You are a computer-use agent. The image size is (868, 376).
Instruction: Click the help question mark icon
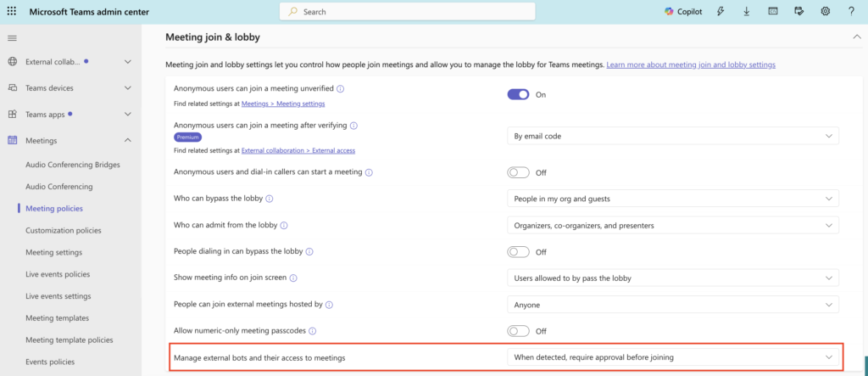[851, 11]
